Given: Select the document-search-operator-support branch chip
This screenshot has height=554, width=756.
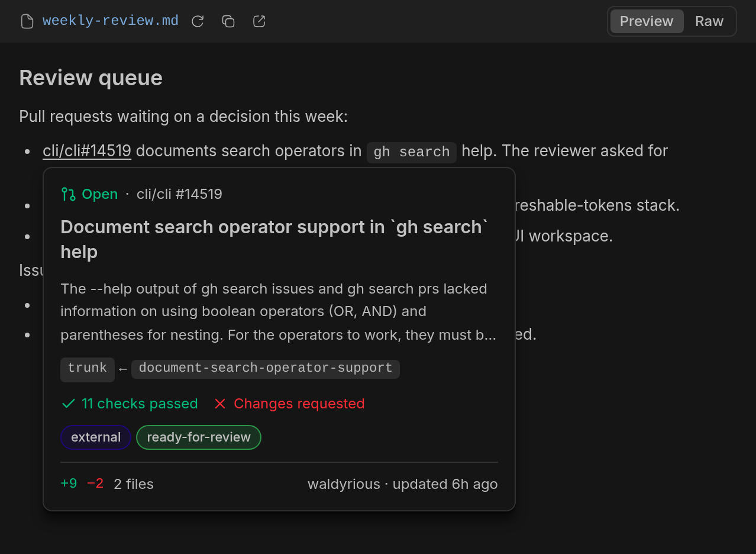Looking at the screenshot, I should coord(266,369).
